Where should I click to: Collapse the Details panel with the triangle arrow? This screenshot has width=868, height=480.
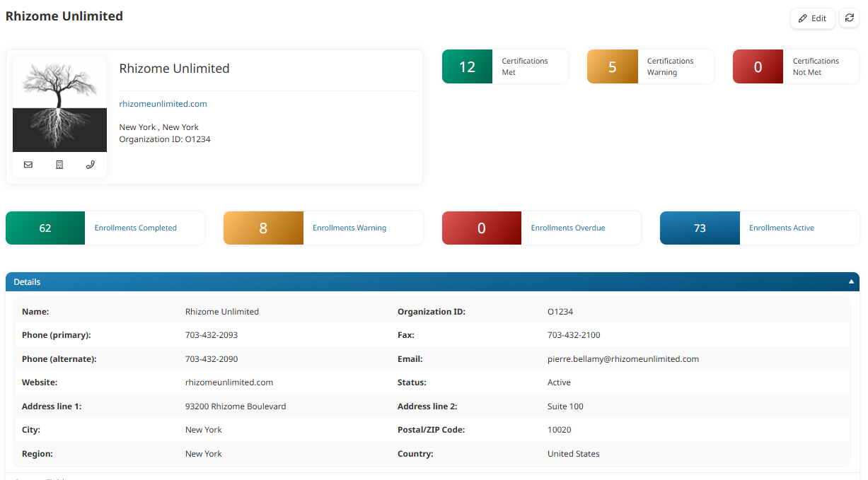click(852, 281)
